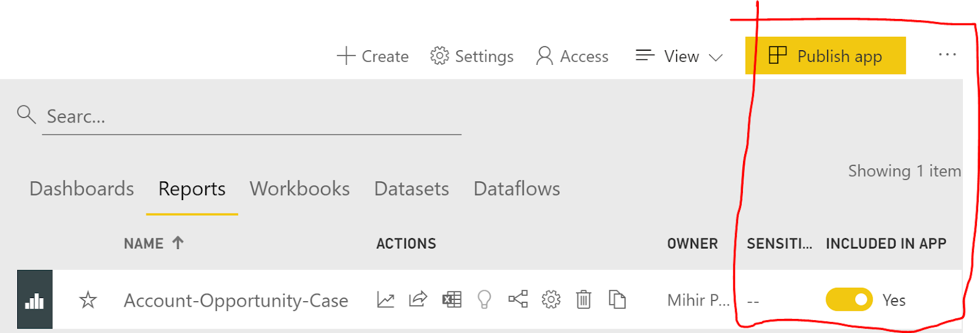Delete the report using the trash icon
The width and height of the screenshot is (980, 333).
click(x=584, y=300)
